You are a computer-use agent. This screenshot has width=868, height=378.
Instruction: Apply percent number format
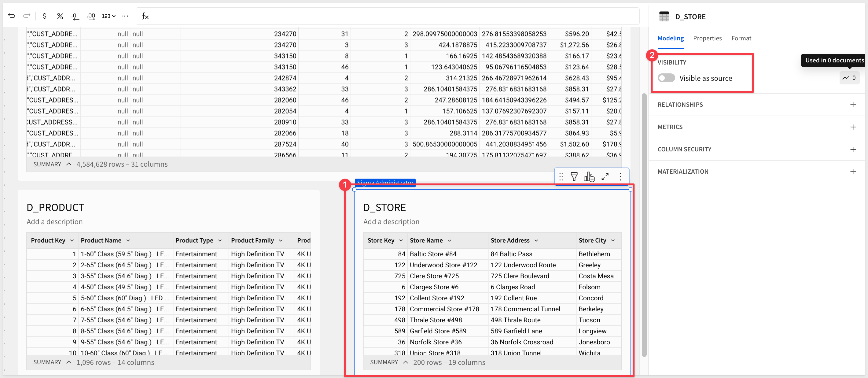click(x=60, y=16)
